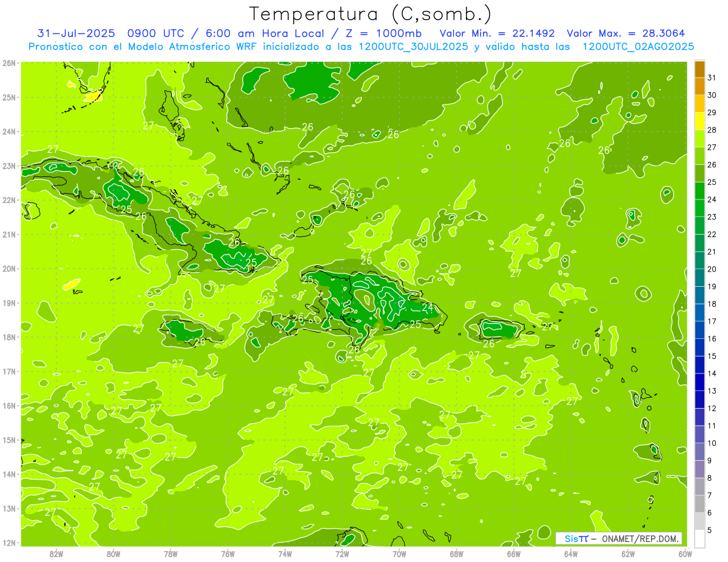728x562 pixels.
Task: Click the '82W' longitude axis label
Action: click(56, 554)
